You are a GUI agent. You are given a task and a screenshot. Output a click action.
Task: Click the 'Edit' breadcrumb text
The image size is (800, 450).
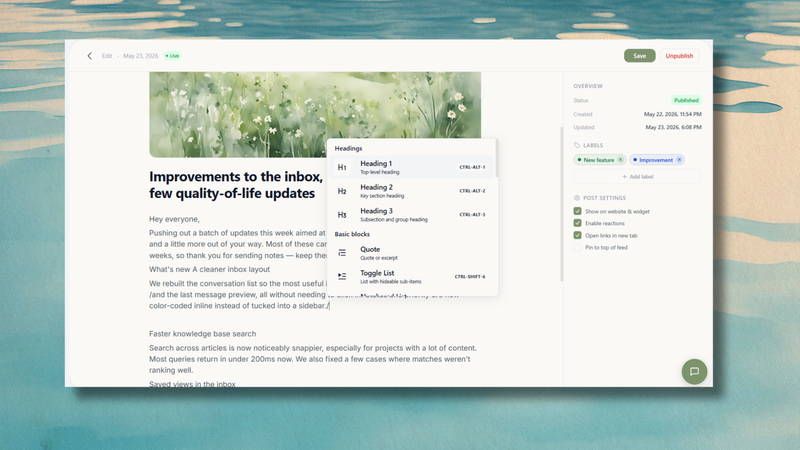tap(107, 56)
